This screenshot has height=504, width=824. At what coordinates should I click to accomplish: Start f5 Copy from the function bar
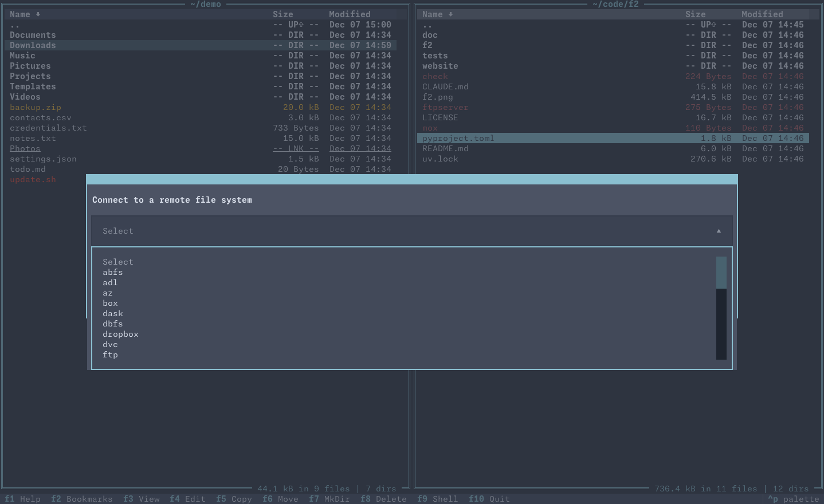(x=234, y=498)
